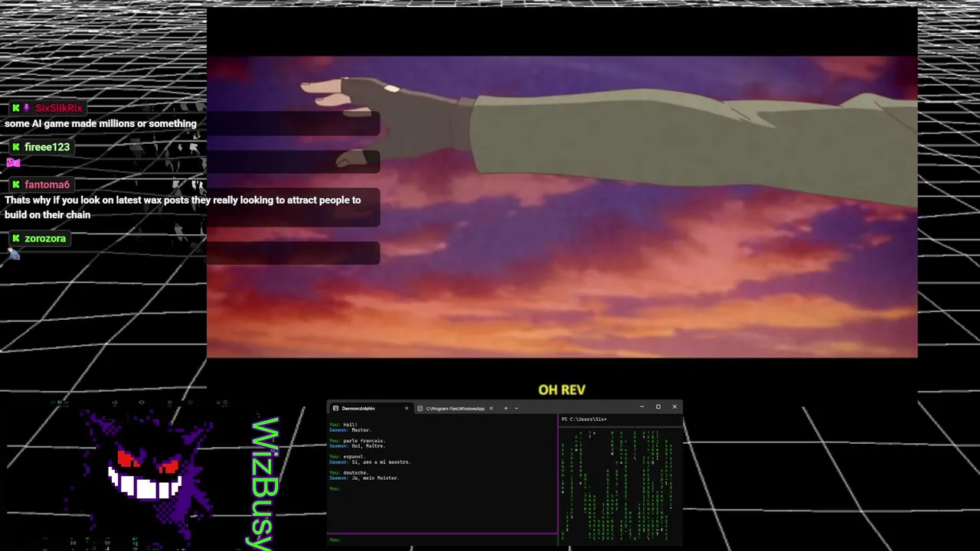Viewport: 980px width, 551px height.
Task: Click the matrix rain terminal pane
Action: point(620,486)
